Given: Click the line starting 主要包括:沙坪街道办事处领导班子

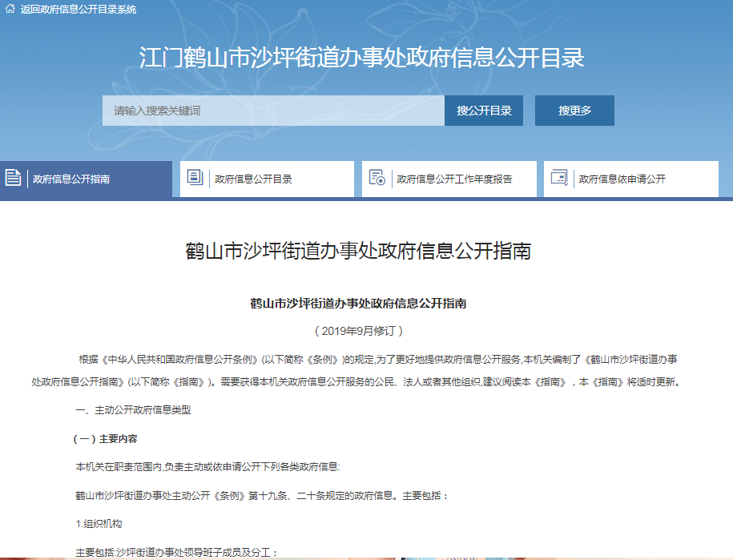Looking at the screenshot, I should (x=177, y=553).
